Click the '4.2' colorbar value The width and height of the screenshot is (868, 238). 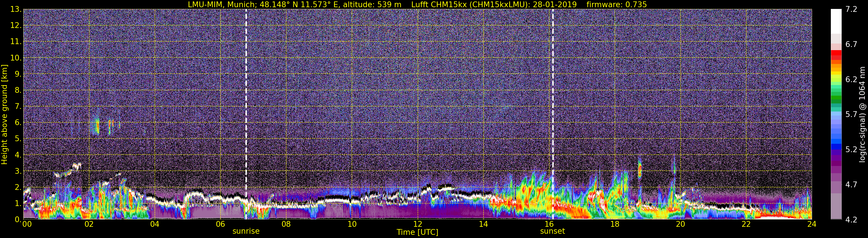[x=851, y=220]
